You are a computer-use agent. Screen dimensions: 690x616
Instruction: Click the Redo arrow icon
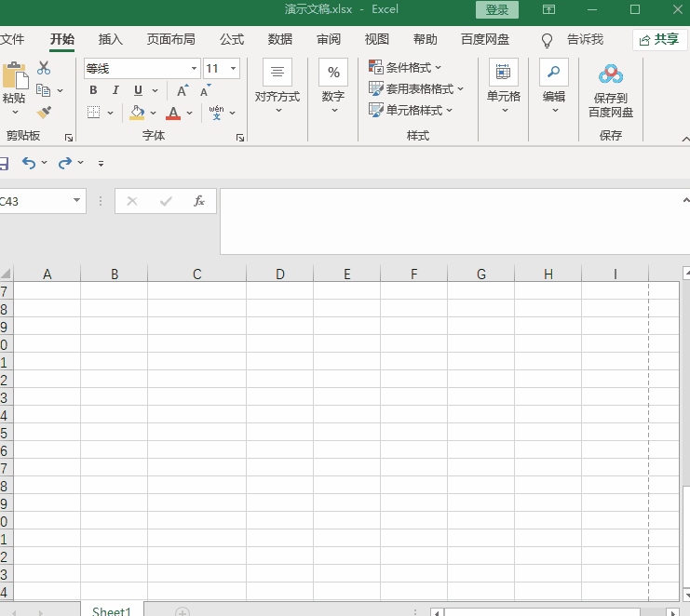[64, 163]
